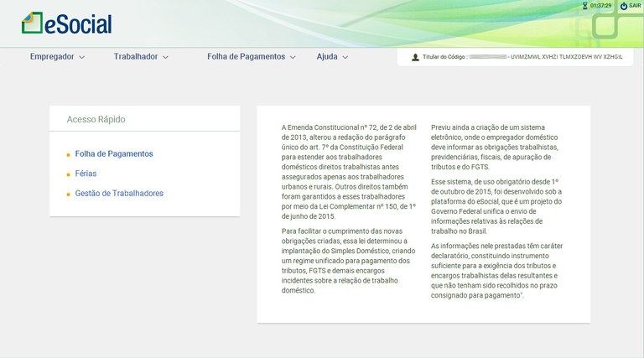This screenshot has width=644, height=358.
Task: Expand the Trabalhador menu chevron
Action: click(x=165, y=58)
